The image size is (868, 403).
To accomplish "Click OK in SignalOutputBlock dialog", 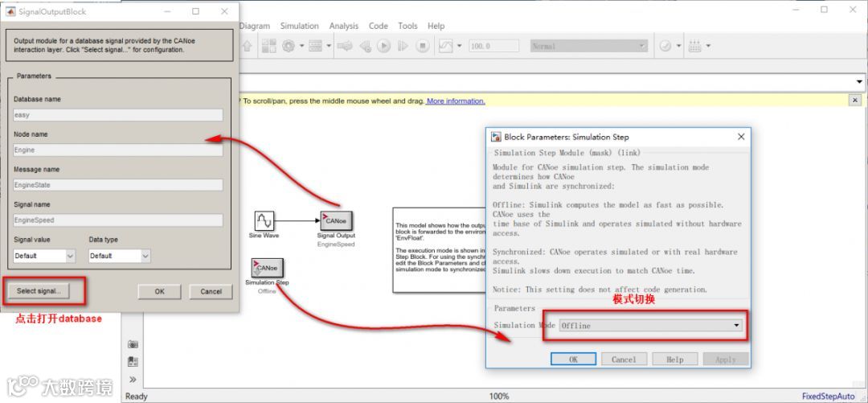I will click(159, 291).
